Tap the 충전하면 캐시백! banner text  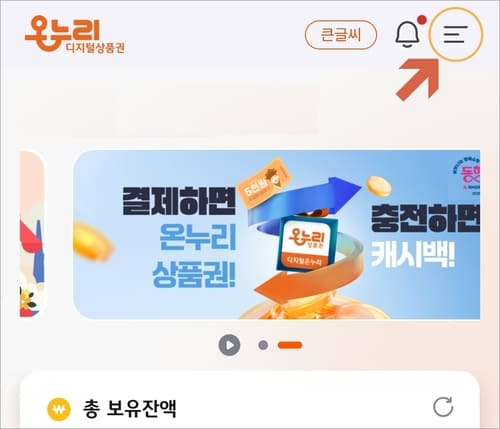point(426,235)
